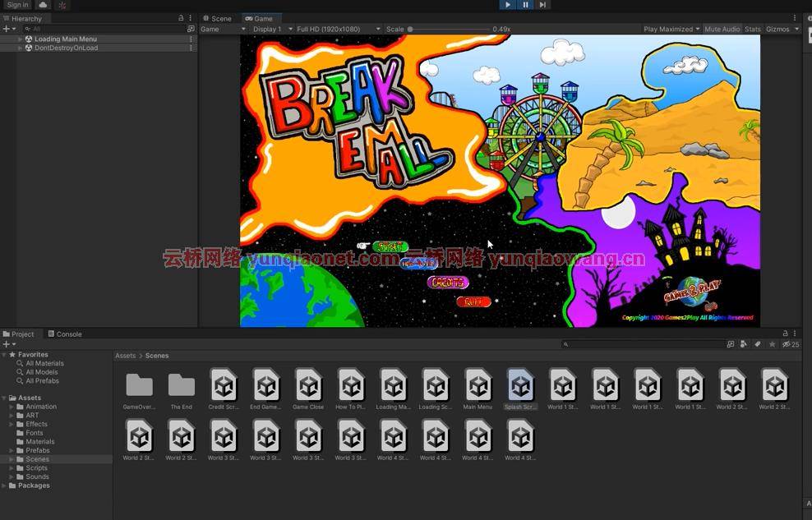Click the CREDITS button in the game
The width and height of the screenshot is (812, 520).
[x=448, y=283]
